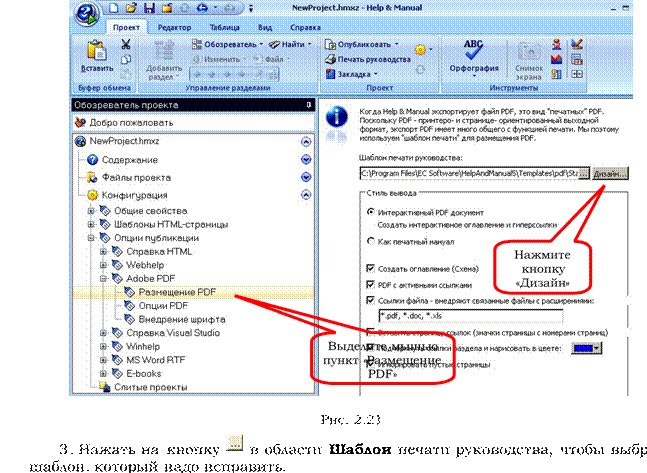This screenshot has height=473, width=647.
Task: Click the Copy icon below the scissors
Action: (x=126, y=59)
